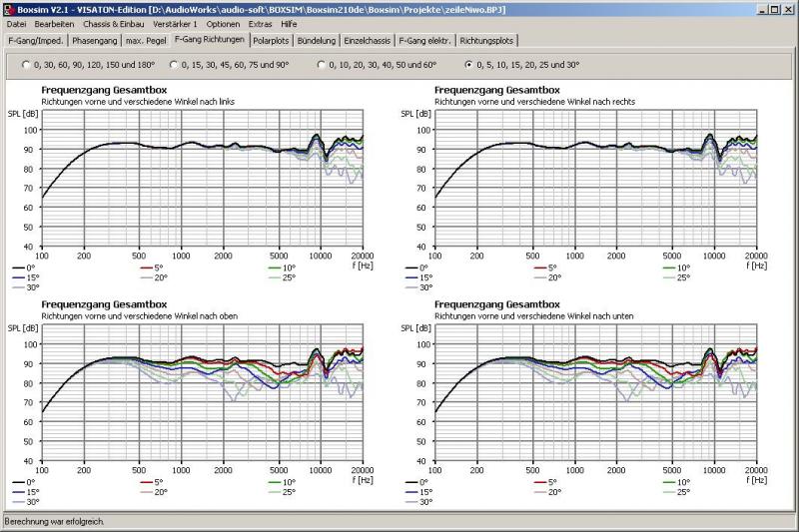Switch to the max. Pegel tab

point(146,40)
